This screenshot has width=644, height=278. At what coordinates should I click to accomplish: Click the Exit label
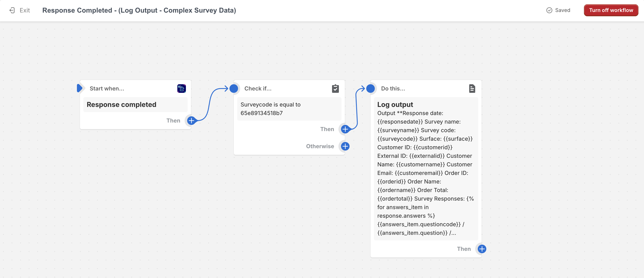coord(25,10)
